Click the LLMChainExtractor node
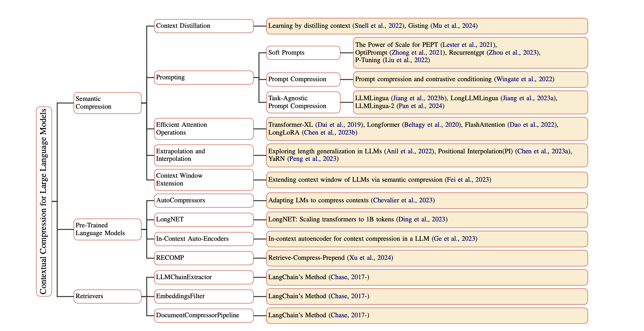The image size is (644, 331). click(x=204, y=277)
